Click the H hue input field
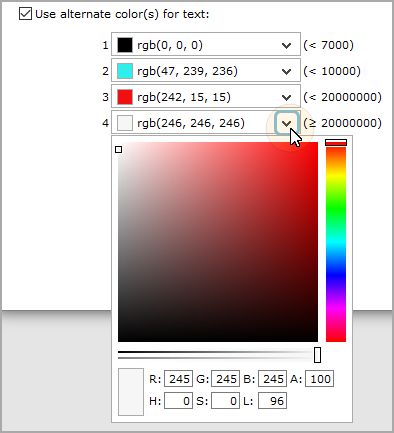The image size is (394, 433). 178,401
